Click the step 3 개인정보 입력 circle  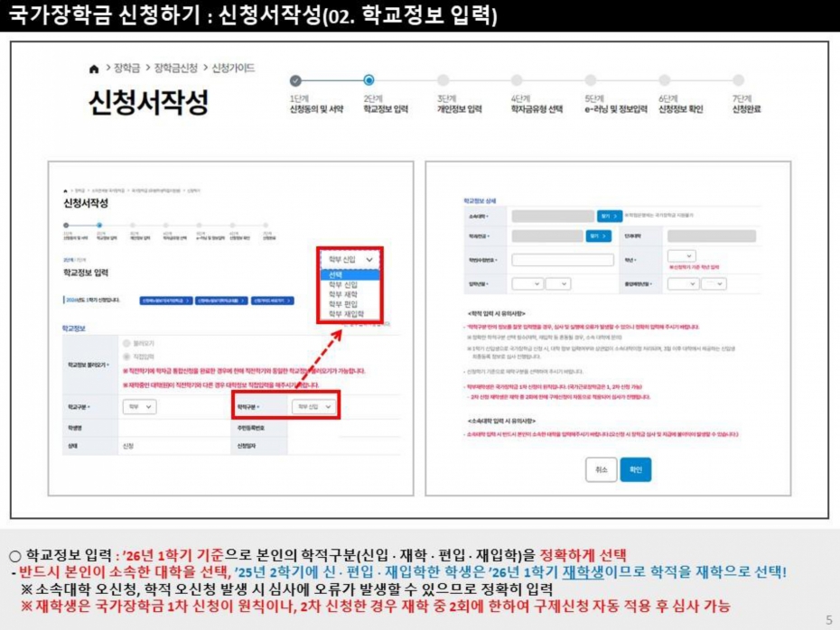[443, 80]
